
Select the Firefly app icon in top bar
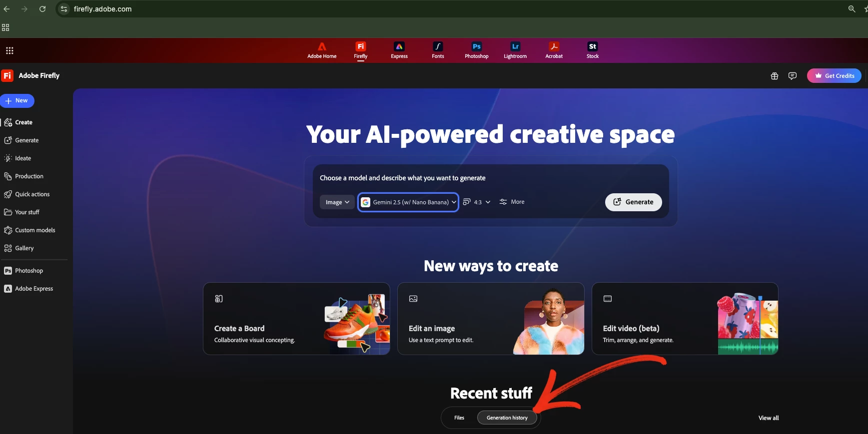361,50
